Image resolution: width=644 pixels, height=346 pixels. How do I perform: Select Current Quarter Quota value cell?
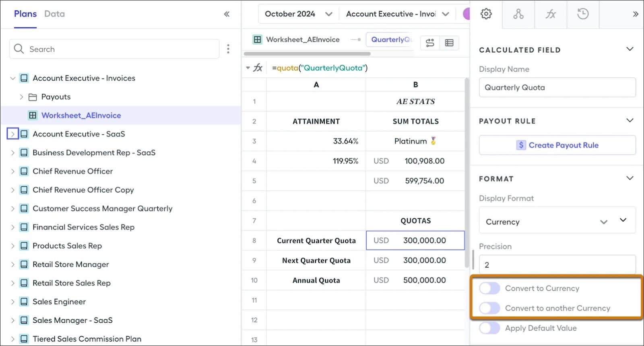click(415, 241)
